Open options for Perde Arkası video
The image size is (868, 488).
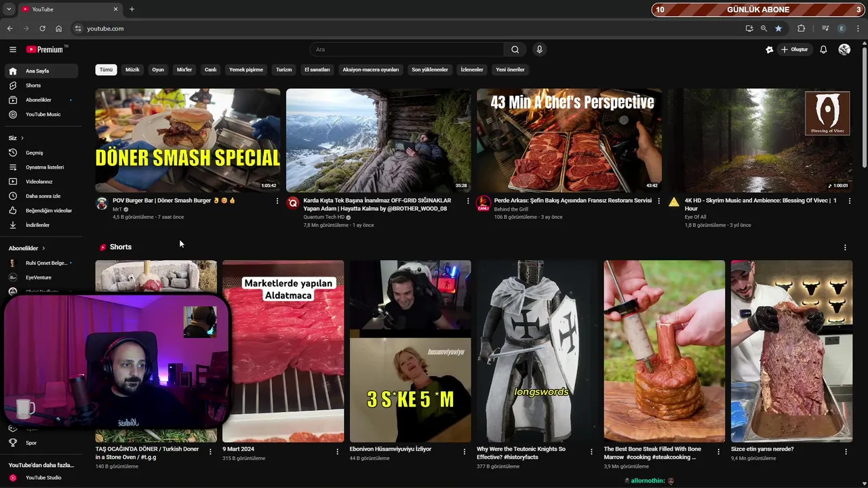pyautogui.click(x=658, y=201)
